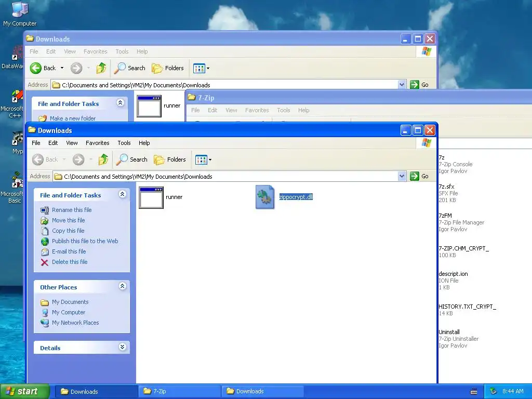532x399 pixels.
Task: Click the Up folder icon in front Downloads window
Action: coord(103,159)
